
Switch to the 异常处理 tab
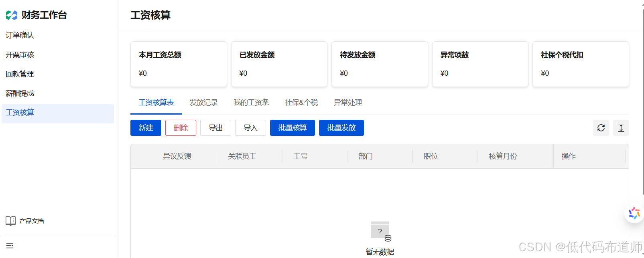[348, 103]
